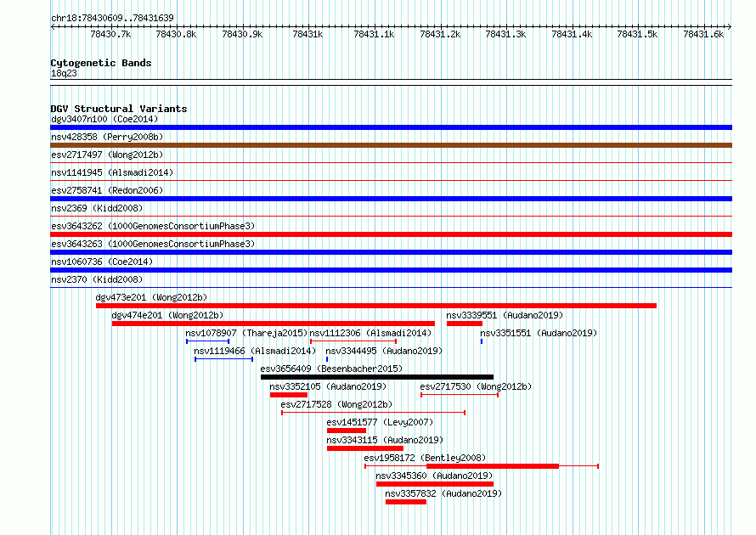This screenshot has width=756, height=535.
Task: Open nsv3351551 (Audano2019) variant
Action: [x=539, y=333]
